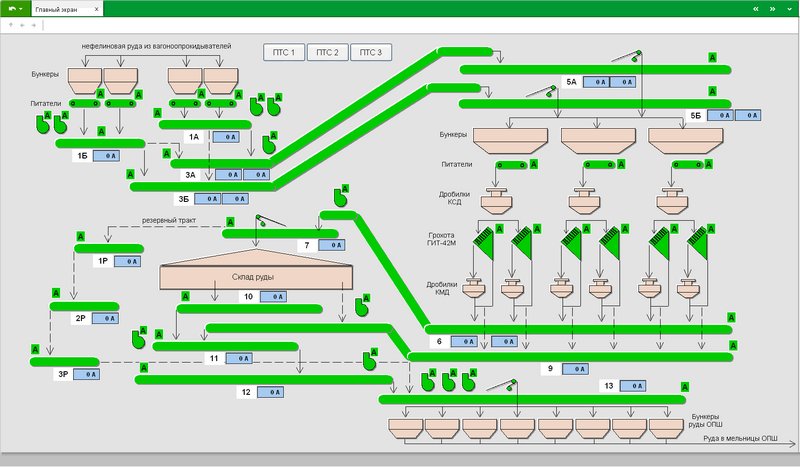This screenshot has width=800, height=467.
Task: Click the A mode badge of conveyor 1Р
Action: click(x=81, y=236)
